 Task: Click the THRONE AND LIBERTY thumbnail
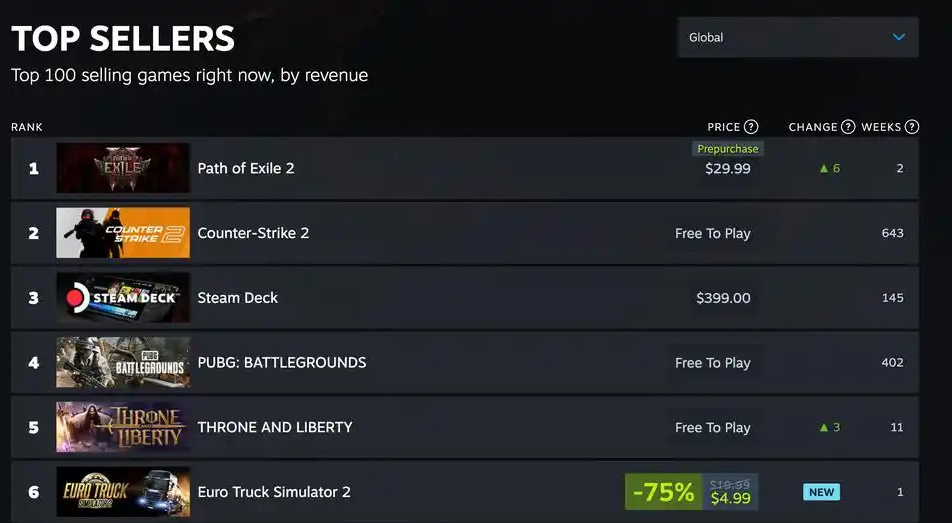pos(123,427)
